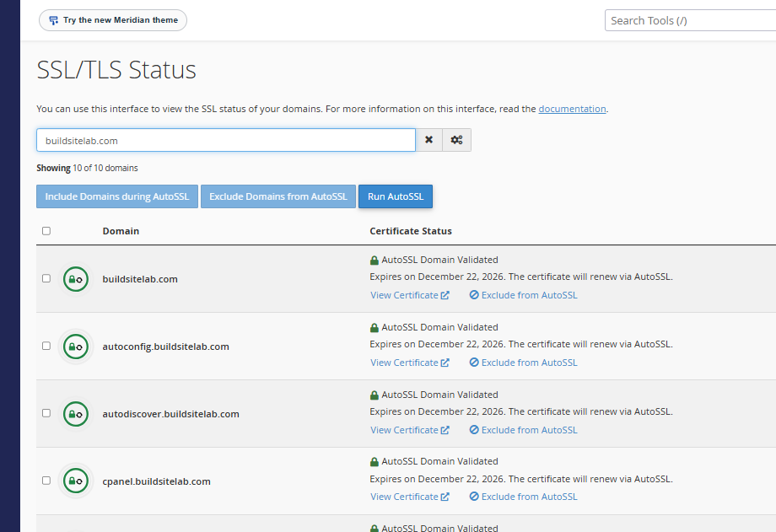This screenshot has width=776, height=532.
Task: Click the Showing 10 of 10 domains text
Action: (x=87, y=168)
